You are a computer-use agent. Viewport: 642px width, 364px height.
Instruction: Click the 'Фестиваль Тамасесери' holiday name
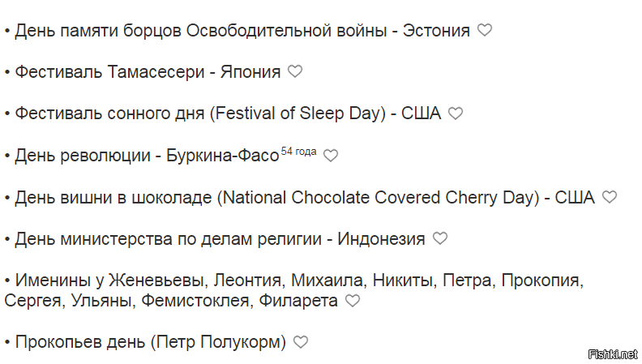pyautogui.click(x=109, y=72)
